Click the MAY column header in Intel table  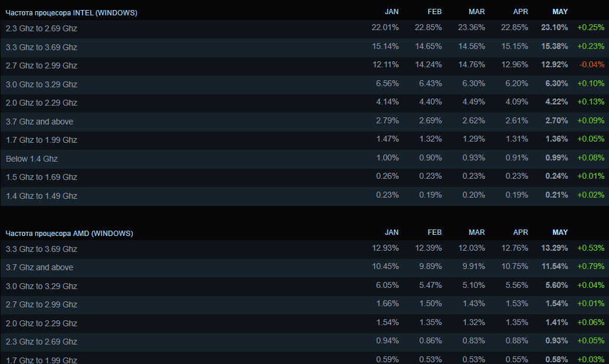click(560, 12)
